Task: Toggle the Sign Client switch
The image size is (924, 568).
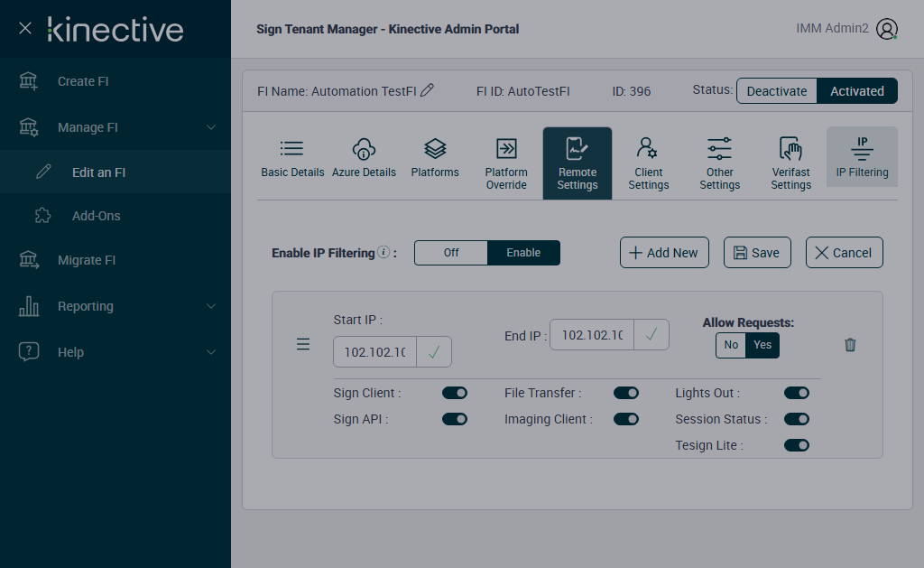Action: 455,393
